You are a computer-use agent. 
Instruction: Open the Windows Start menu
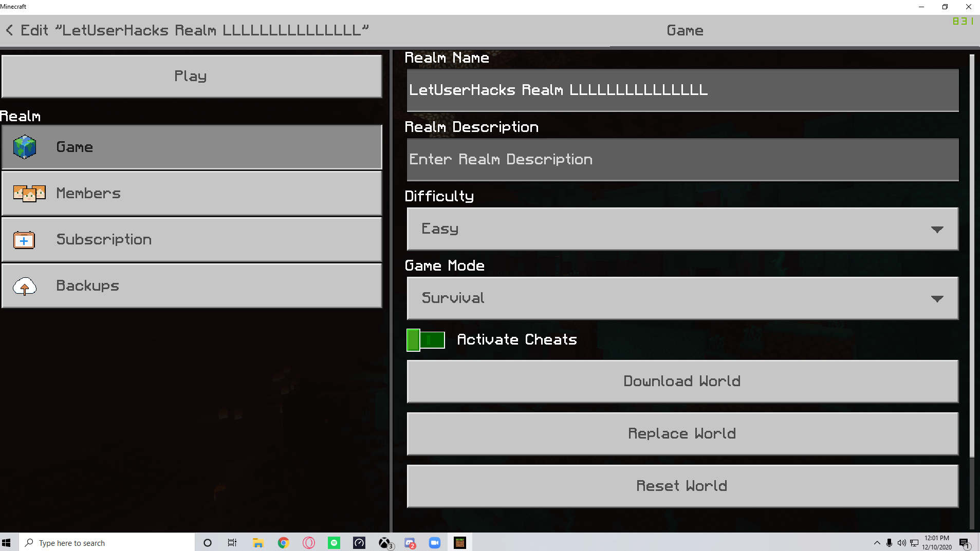point(7,543)
